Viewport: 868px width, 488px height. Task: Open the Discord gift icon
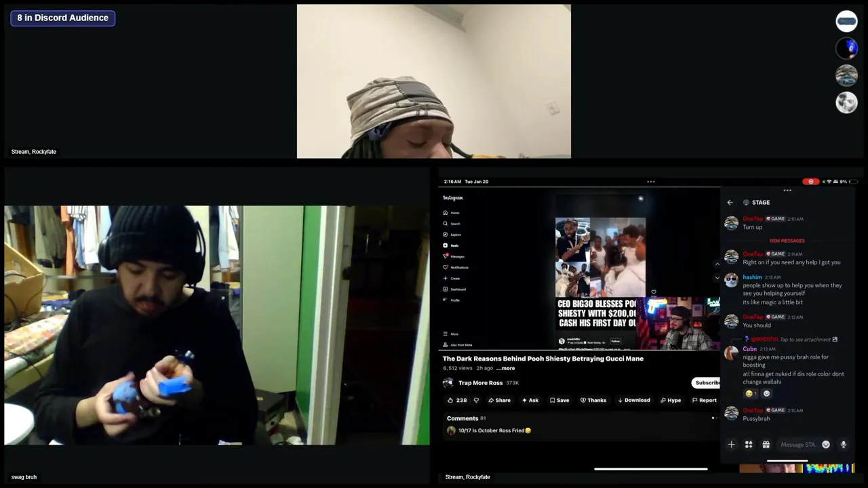[766, 445]
